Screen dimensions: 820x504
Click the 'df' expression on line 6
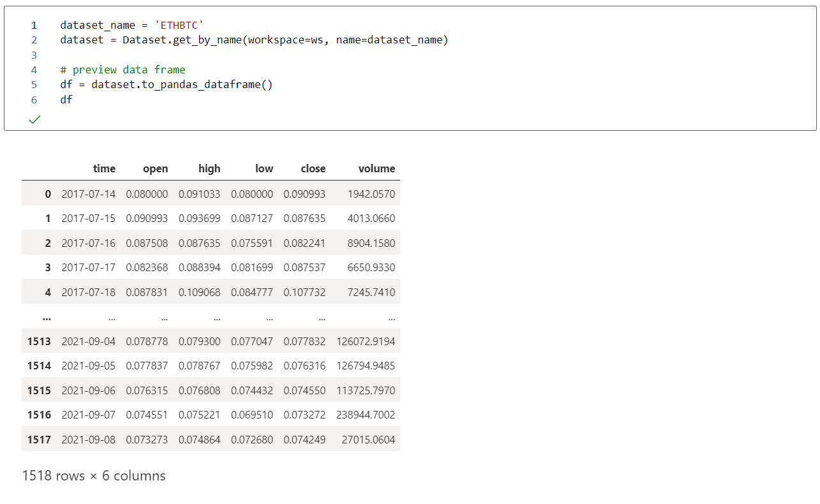tap(66, 100)
